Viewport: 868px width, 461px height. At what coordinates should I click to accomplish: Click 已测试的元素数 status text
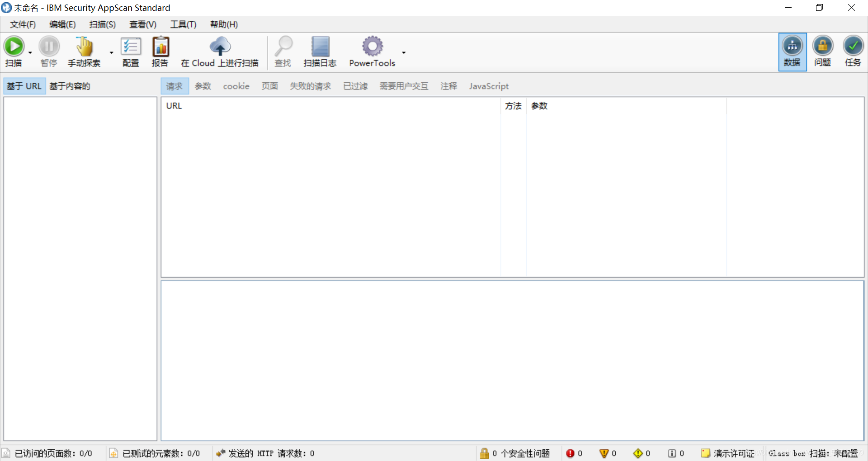[161, 453]
